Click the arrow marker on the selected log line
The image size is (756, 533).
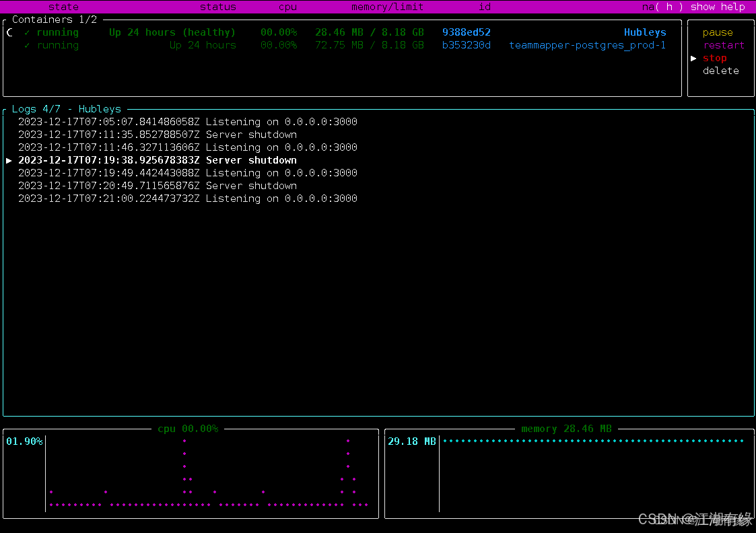[9, 160]
